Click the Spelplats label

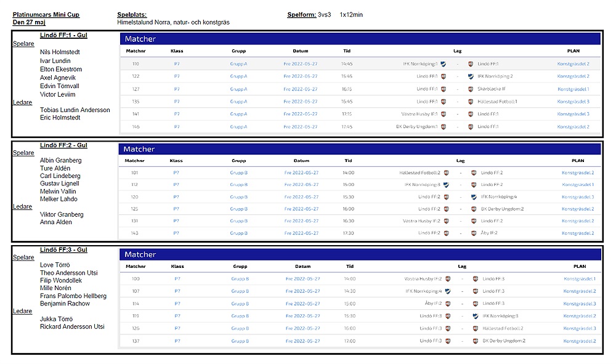point(132,15)
